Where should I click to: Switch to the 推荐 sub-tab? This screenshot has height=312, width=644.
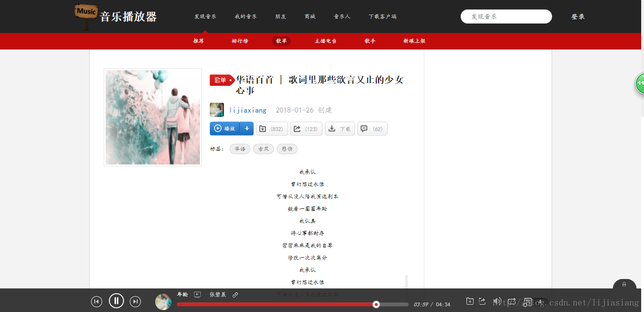(198, 41)
